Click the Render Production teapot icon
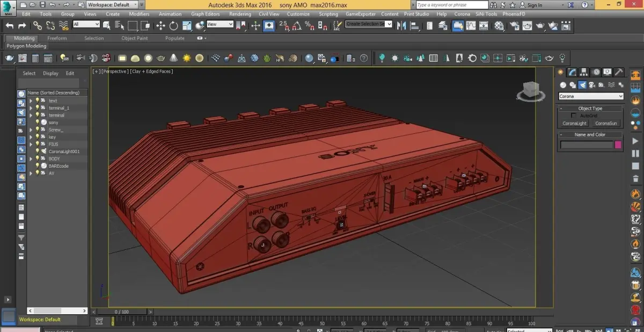 pyautogui.click(x=541, y=25)
